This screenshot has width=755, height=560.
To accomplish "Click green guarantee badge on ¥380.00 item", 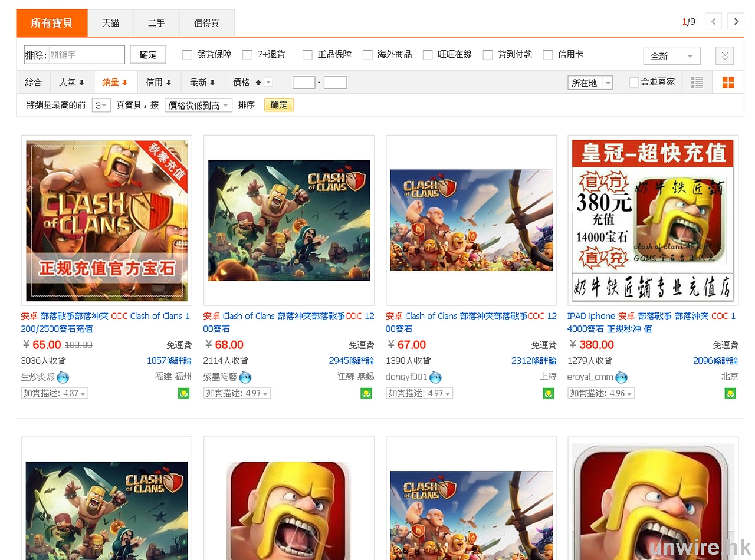I will pyautogui.click(x=730, y=393).
